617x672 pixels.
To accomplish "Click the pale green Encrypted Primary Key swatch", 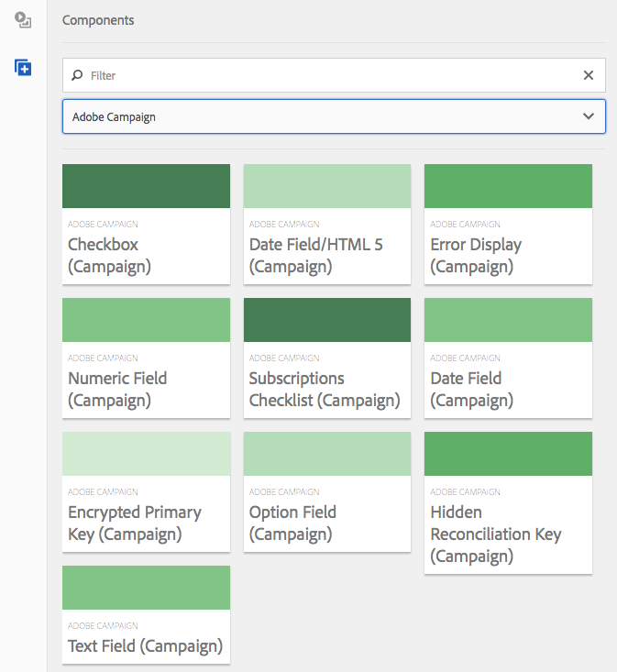I will point(146,454).
